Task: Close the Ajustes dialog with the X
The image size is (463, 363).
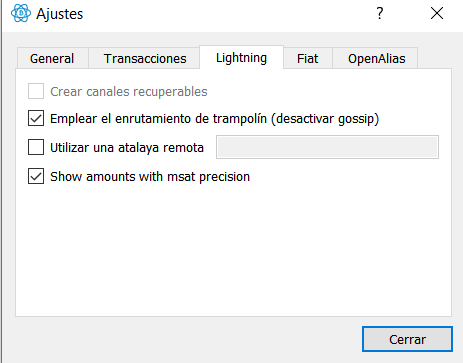Action: point(437,14)
